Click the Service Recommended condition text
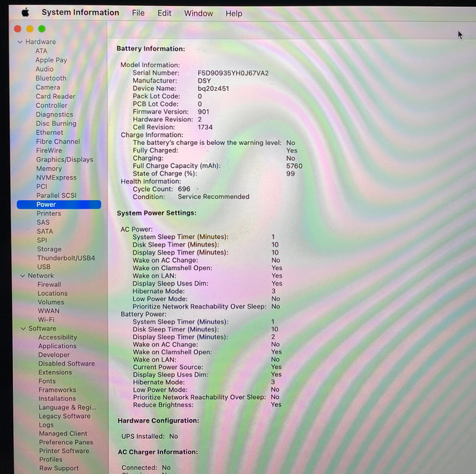The height and width of the screenshot is (474, 476). (x=214, y=197)
